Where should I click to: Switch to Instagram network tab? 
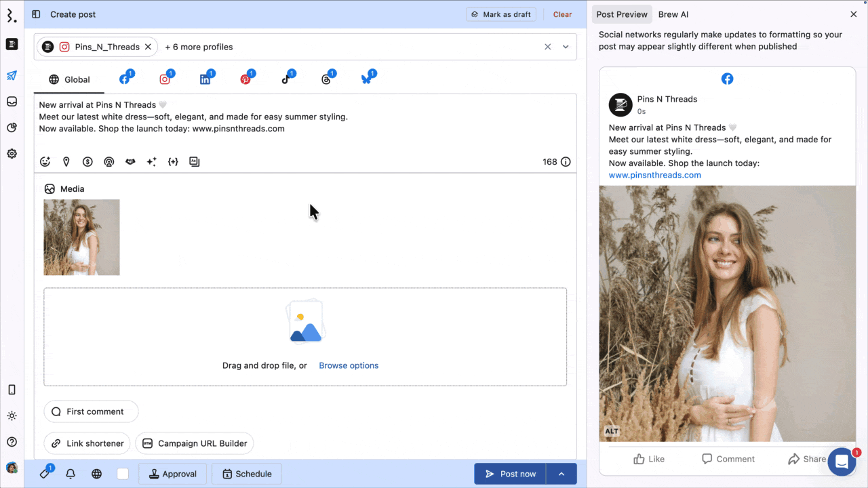point(165,79)
